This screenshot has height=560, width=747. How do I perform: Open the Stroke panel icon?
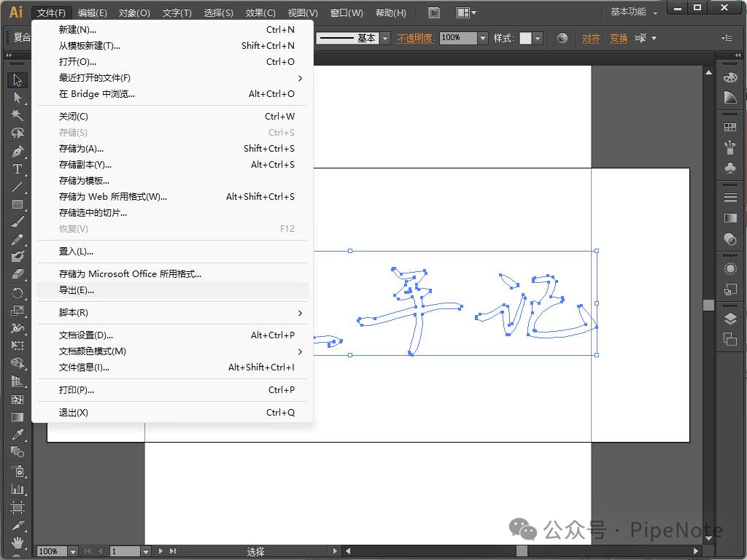729,198
